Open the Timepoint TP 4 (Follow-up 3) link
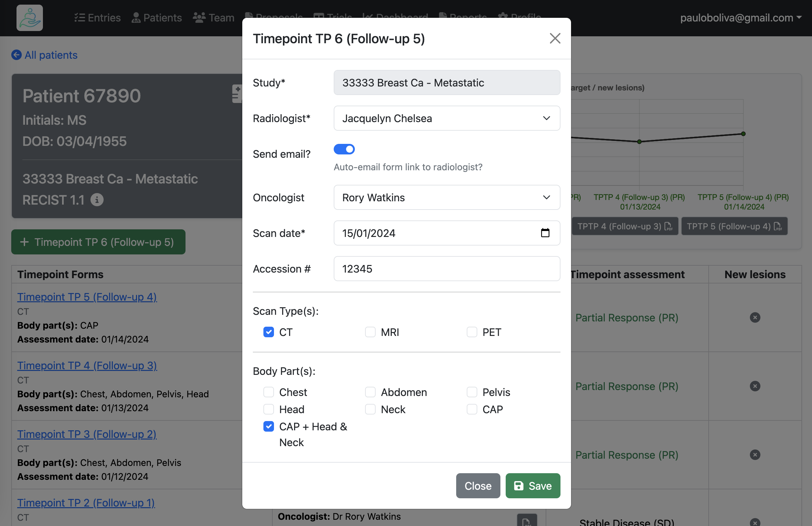The width and height of the screenshot is (812, 526). coord(87,365)
